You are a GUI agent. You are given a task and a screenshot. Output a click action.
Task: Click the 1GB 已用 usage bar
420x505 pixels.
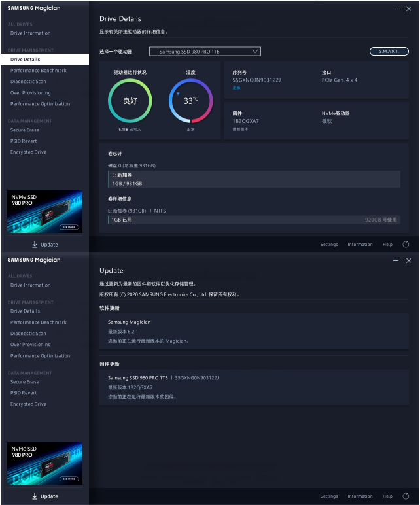click(x=254, y=220)
